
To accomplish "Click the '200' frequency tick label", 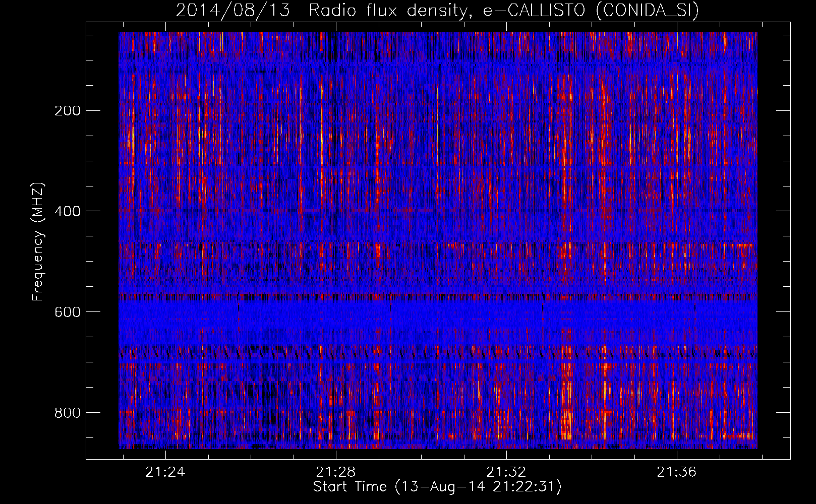I will tap(67, 110).
